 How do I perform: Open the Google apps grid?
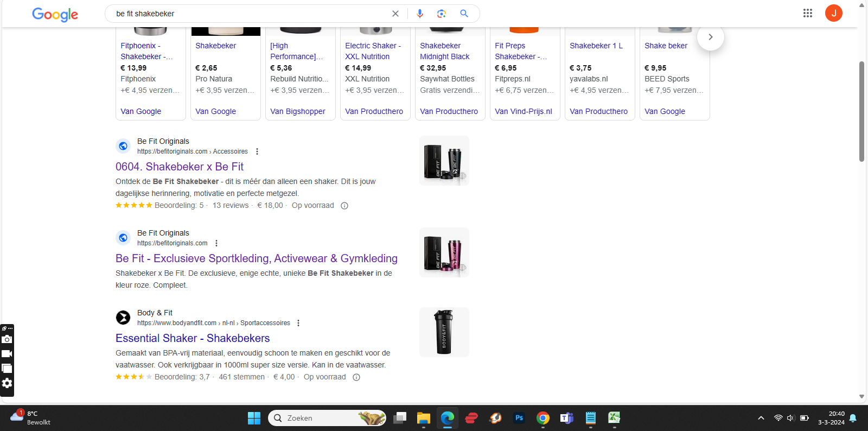808,13
